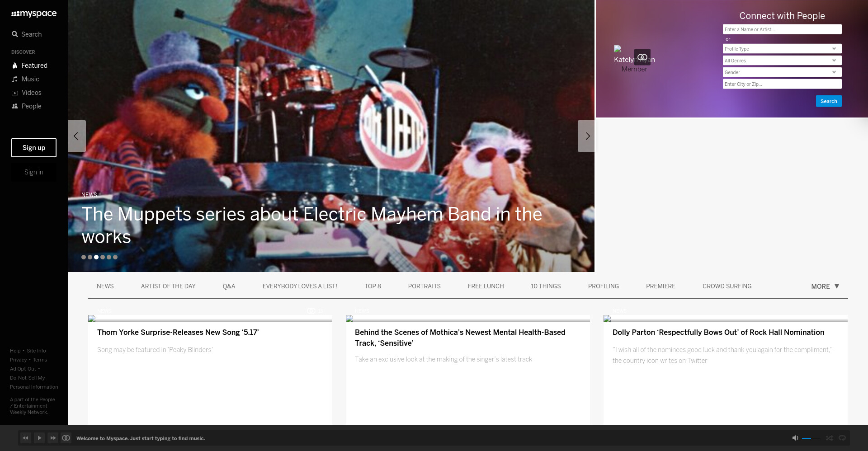868x451 pixels.
Task: Click the Privacy footer link
Action: [x=19, y=360]
